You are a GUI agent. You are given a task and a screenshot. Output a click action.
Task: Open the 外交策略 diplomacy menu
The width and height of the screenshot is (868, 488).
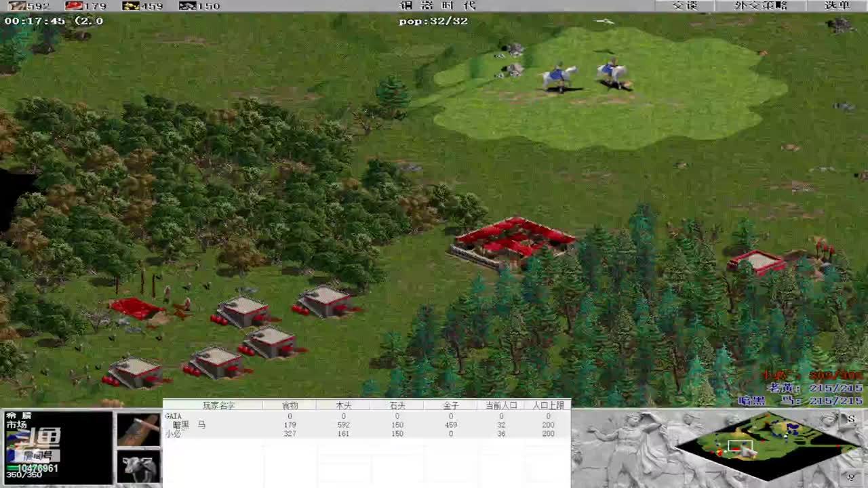coord(761,5)
